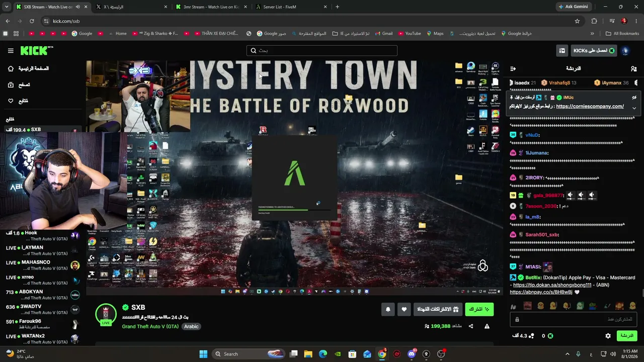Show hidden system tray icons
Viewport: 644px width, 362px height.
pos(568,354)
